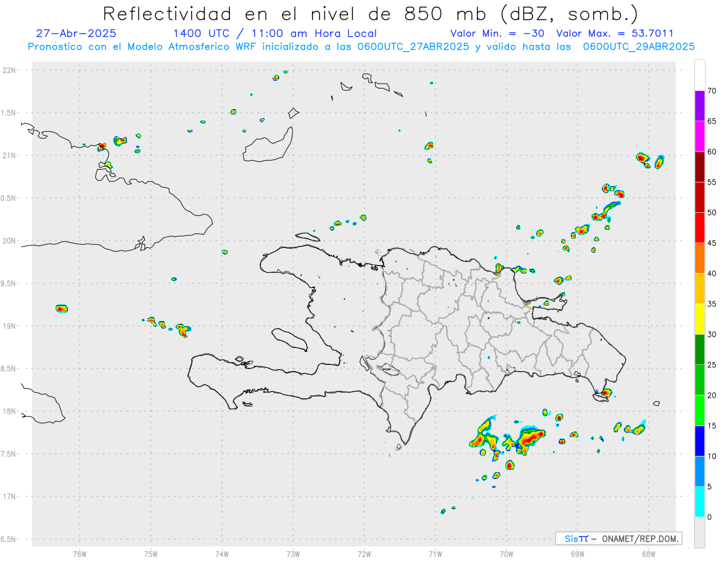Click the 'SisTT - ONAMET/REP.DOM.' credit label
728x562 pixels.
point(618,538)
